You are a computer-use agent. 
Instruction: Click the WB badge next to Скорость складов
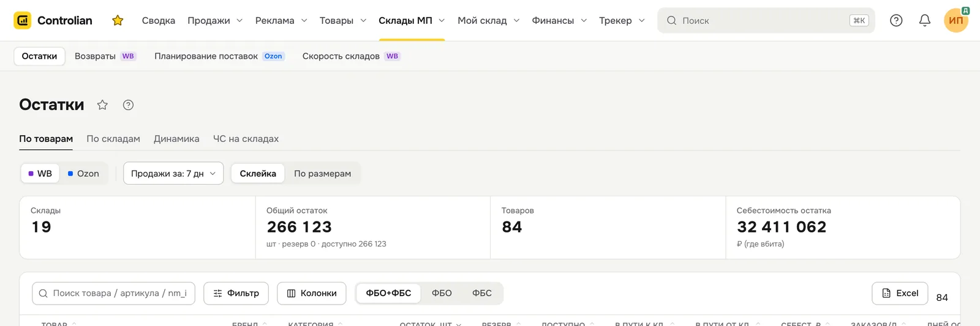(393, 56)
